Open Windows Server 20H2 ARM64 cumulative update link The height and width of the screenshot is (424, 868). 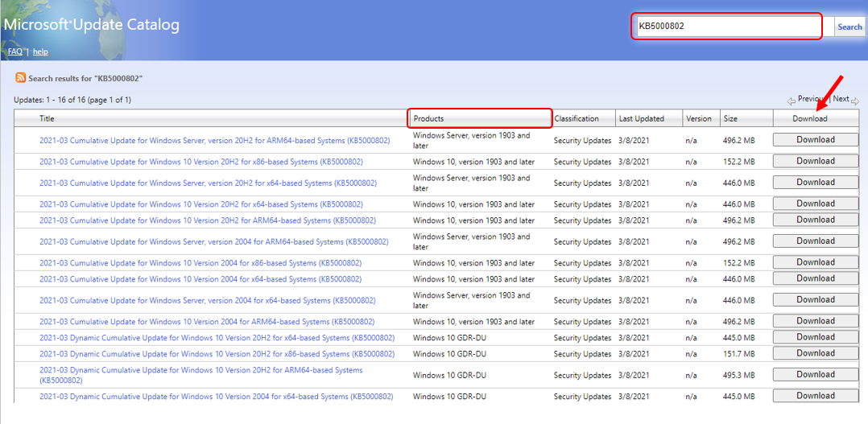point(214,141)
